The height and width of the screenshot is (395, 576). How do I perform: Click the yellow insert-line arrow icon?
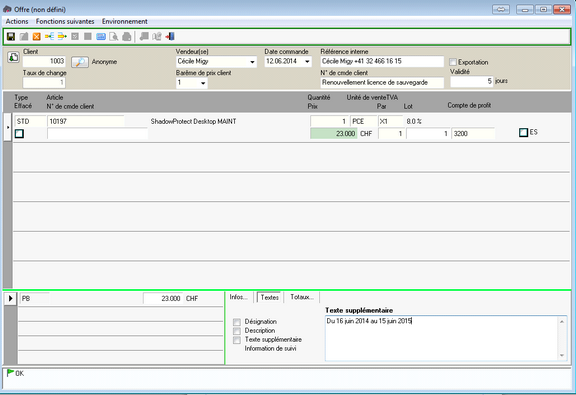[49, 36]
